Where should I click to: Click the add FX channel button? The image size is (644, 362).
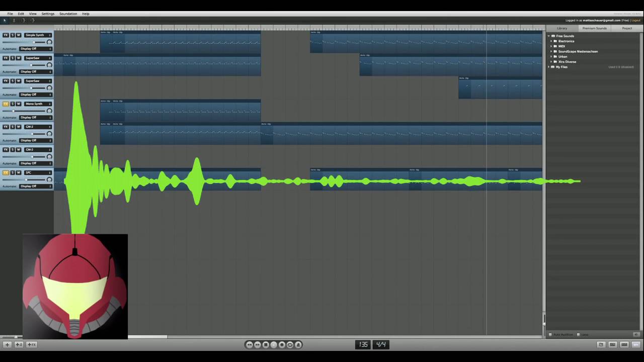31,344
